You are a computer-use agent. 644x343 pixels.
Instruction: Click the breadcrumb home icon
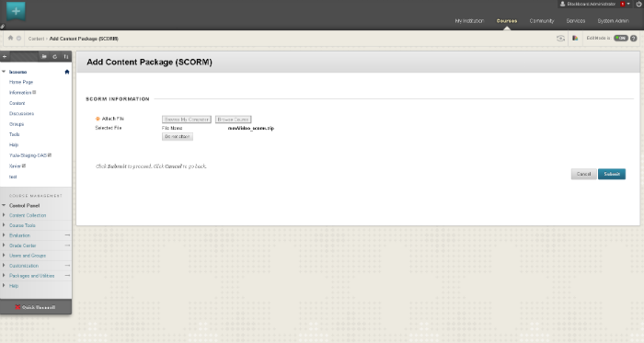coord(11,38)
